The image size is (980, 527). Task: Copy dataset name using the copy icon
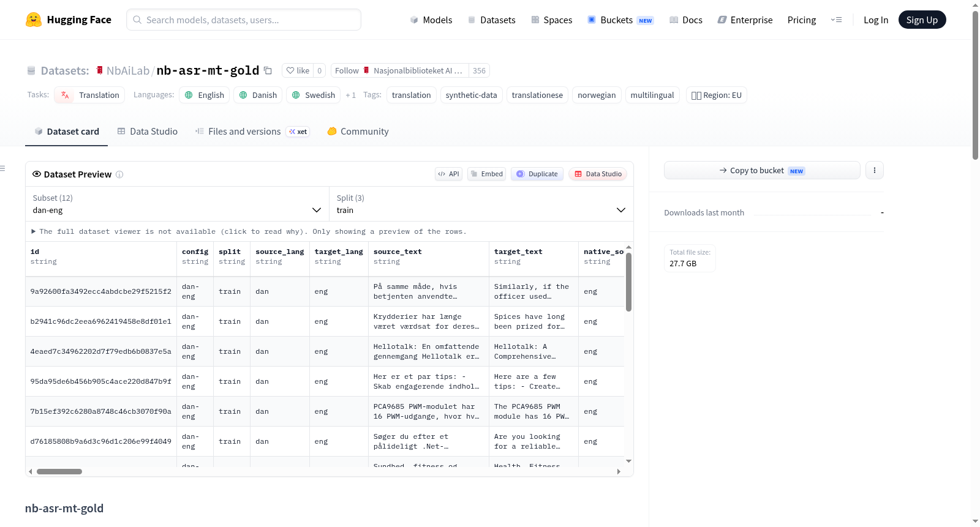[268, 70]
